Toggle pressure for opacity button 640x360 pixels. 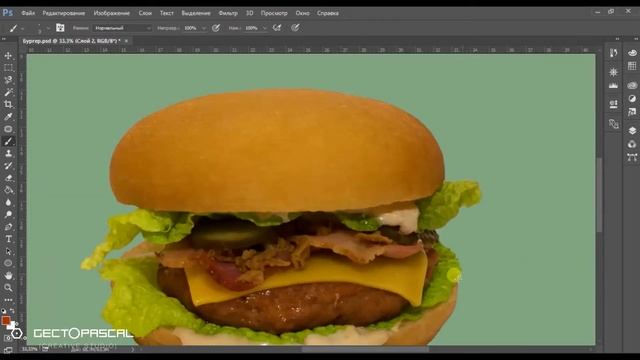[x=216, y=28]
